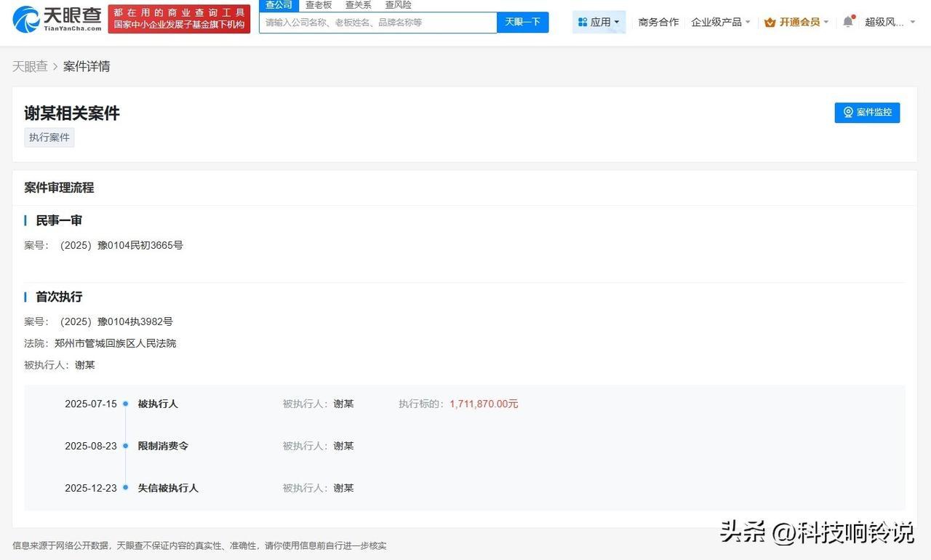Click the 开通会员 crown icon

click(x=770, y=22)
